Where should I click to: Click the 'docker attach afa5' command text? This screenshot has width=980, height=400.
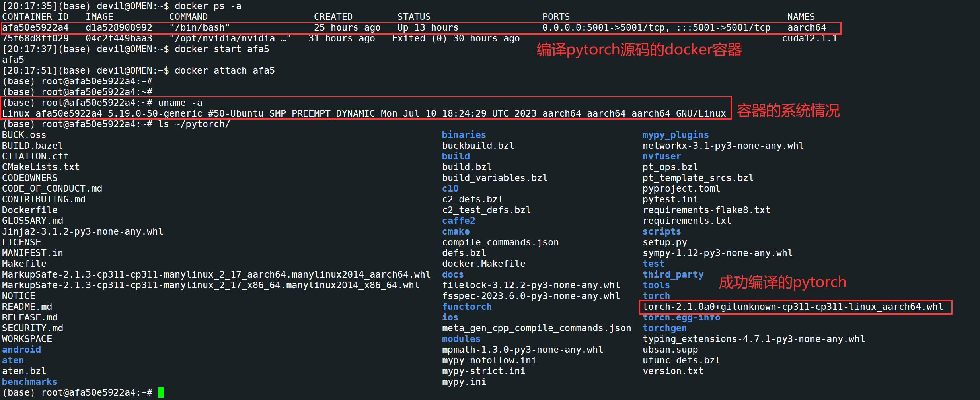(x=224, y=70)
